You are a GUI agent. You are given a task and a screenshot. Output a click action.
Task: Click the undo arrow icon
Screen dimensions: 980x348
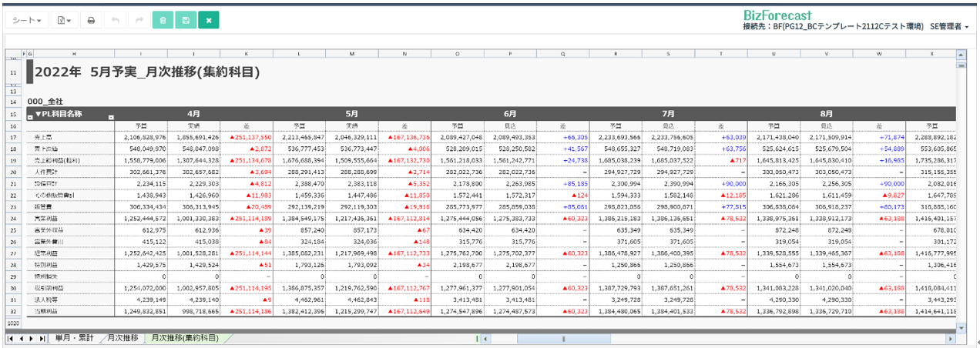coord(116,21)
